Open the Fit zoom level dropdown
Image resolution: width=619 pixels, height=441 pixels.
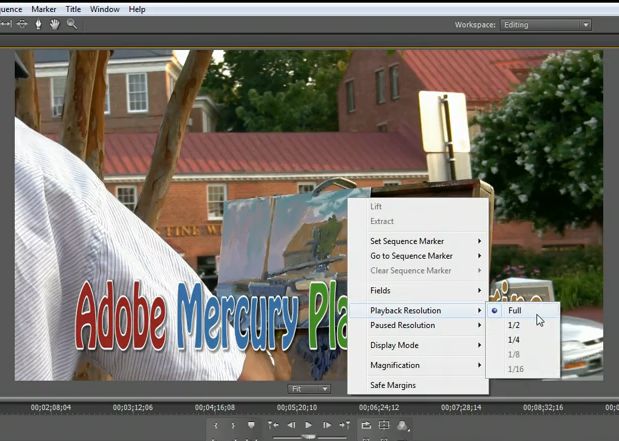coord(309,389)
